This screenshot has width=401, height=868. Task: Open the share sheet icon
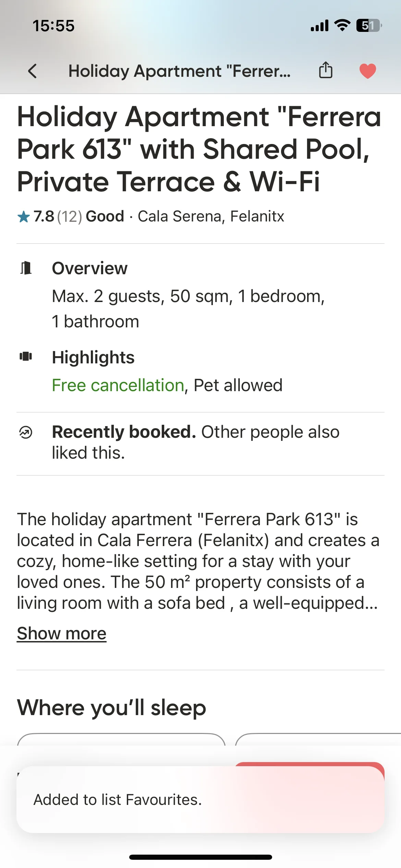tap(326, 70)
